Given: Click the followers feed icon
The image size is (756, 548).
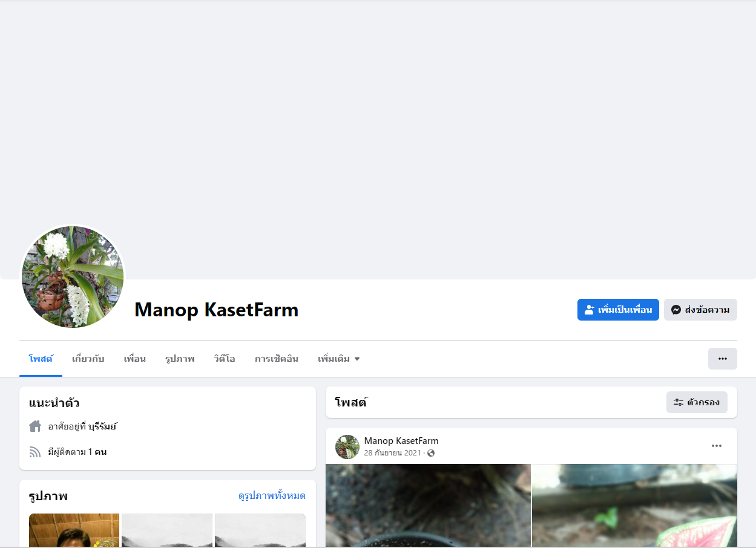Looking at the screenshot, I should (x=35, y=452).
